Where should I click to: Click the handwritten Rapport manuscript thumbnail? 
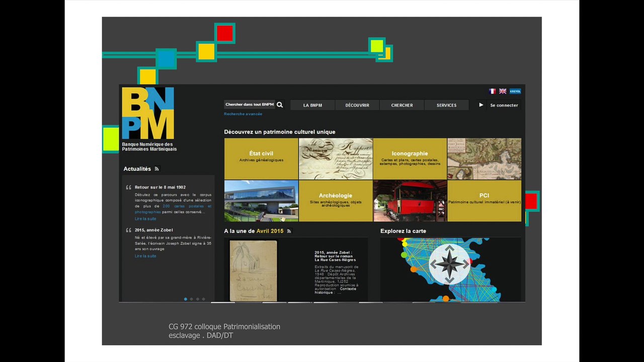click(336, 159)
